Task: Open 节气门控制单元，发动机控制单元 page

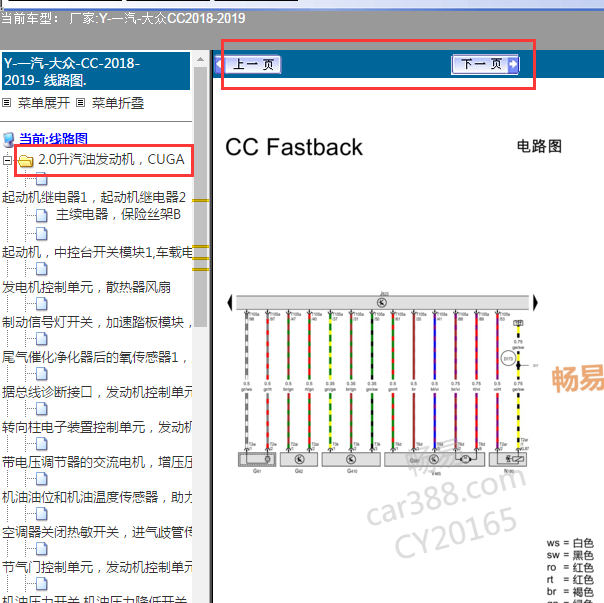Action: (97, 567)
